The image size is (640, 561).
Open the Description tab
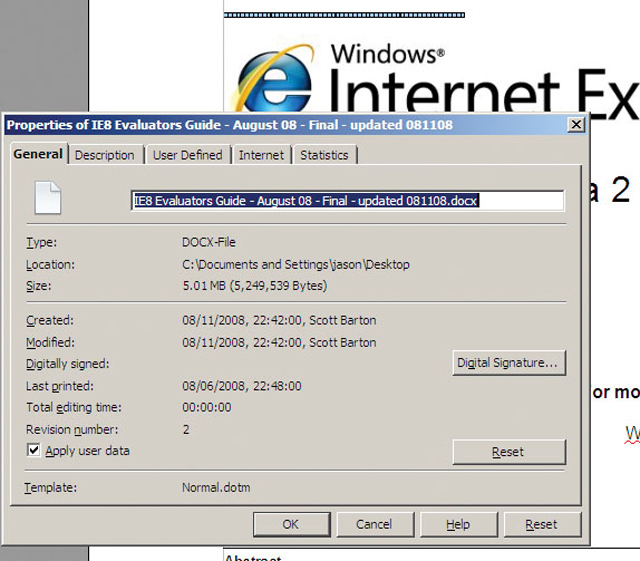coord(104,155)
